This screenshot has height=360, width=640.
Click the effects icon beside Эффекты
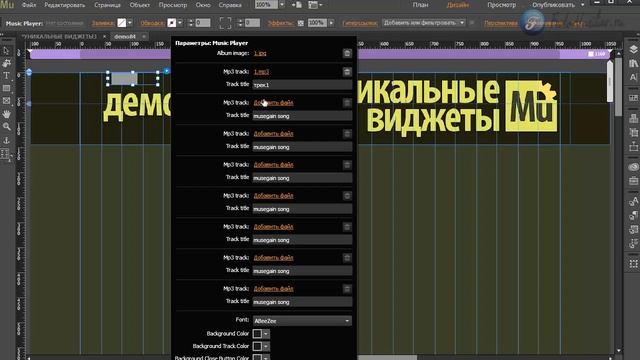click(x=301, y=23)
